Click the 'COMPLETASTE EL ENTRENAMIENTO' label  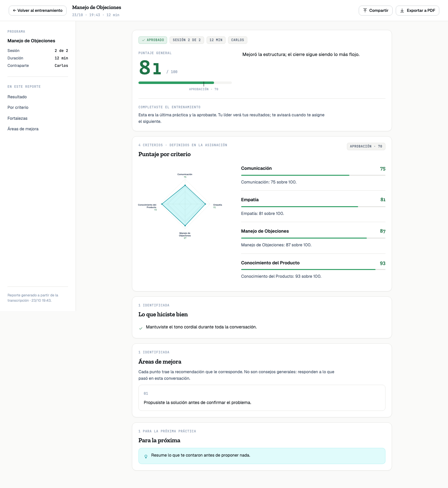pos(170,107)
